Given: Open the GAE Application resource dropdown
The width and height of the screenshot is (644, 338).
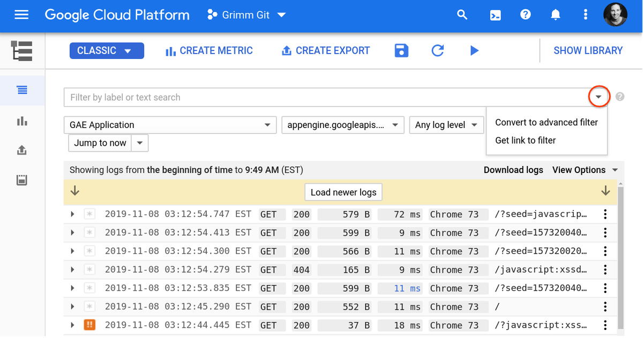Looking at the screenshot, I should 170,125.
